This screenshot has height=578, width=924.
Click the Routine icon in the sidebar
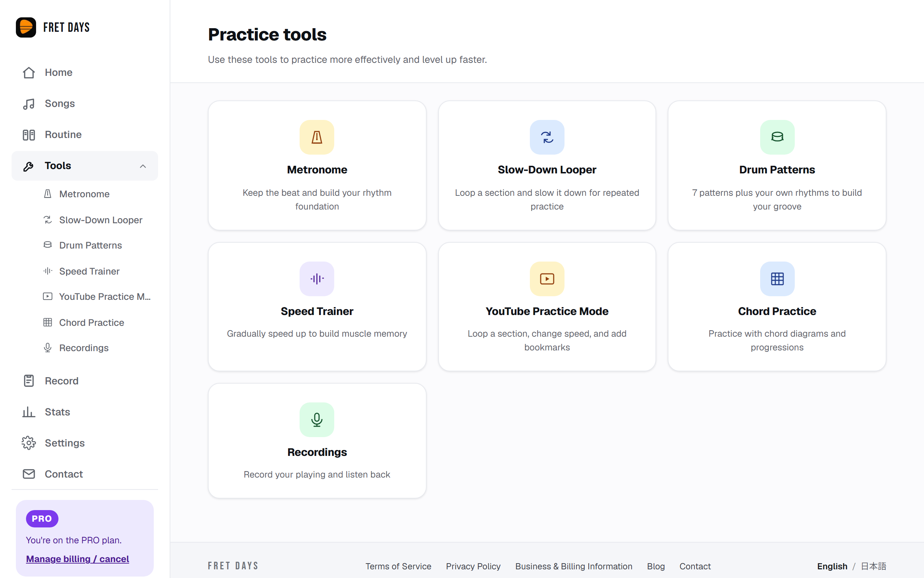pos(29,134)
